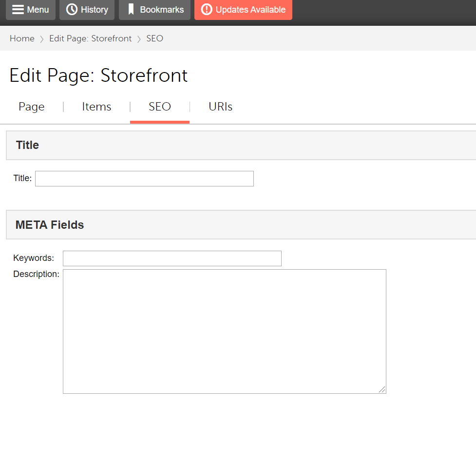Click into the Keywords input field
This screenshot has width=476, height=460.
[x=172, y=258]
